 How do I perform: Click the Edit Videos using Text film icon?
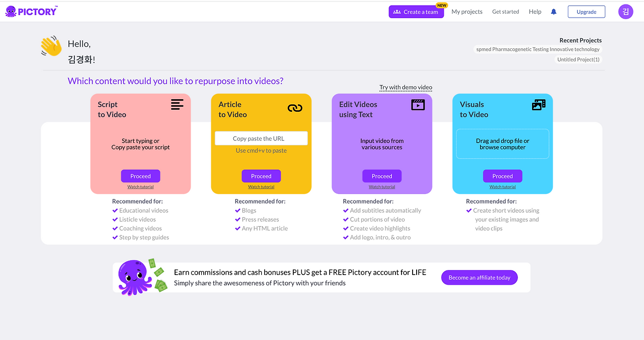pos(418,105)
